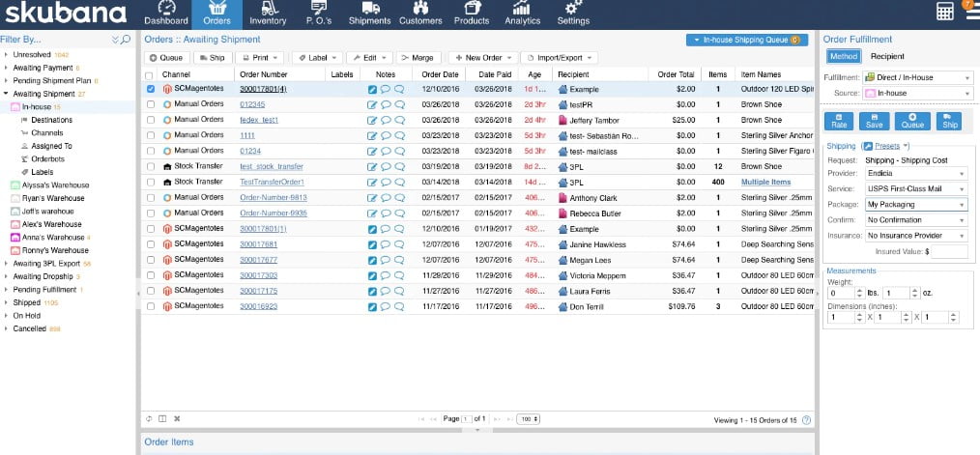
Task: Click the recipient icon for Jeffery Tambor
Action: pyautogui.click(x=562, y=120)
